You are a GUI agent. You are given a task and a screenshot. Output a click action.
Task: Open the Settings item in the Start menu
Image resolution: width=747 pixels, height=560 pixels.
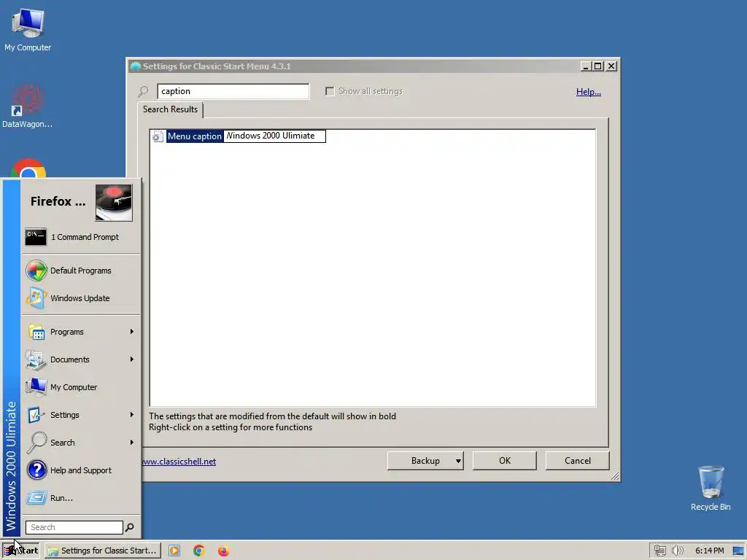tap(81, 414)
